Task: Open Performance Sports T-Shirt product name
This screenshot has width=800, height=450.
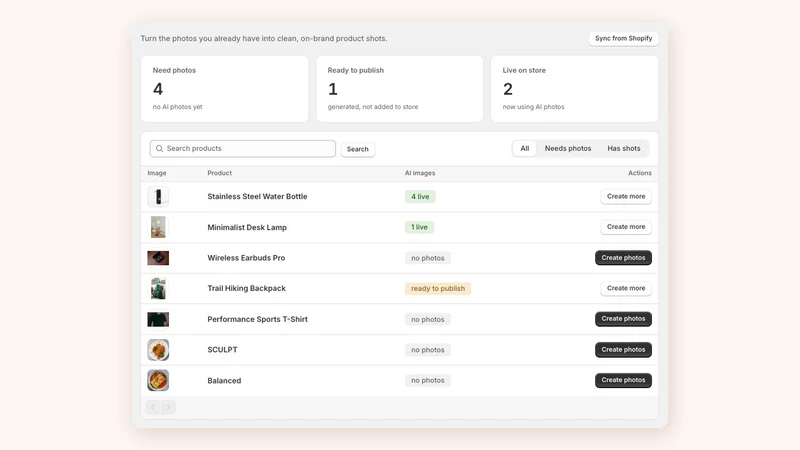Action: click(x=257, y=319)
